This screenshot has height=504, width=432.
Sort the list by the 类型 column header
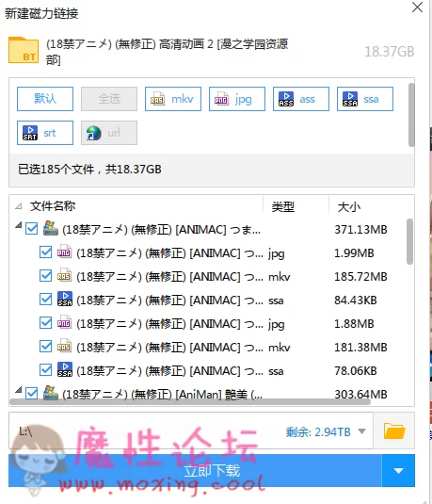click(x=283, y=206)
